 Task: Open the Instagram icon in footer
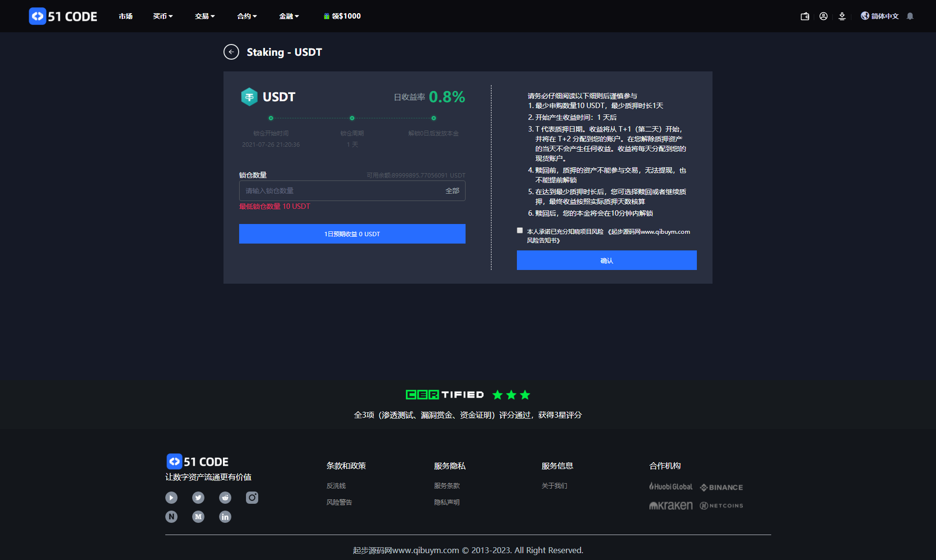pyautogui.click(x=252, y=497)
